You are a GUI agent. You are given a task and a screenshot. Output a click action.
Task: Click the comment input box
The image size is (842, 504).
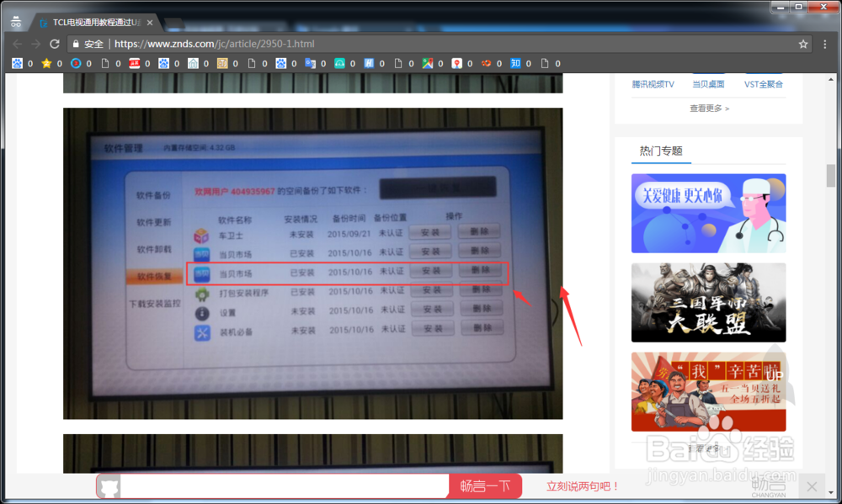285,487
